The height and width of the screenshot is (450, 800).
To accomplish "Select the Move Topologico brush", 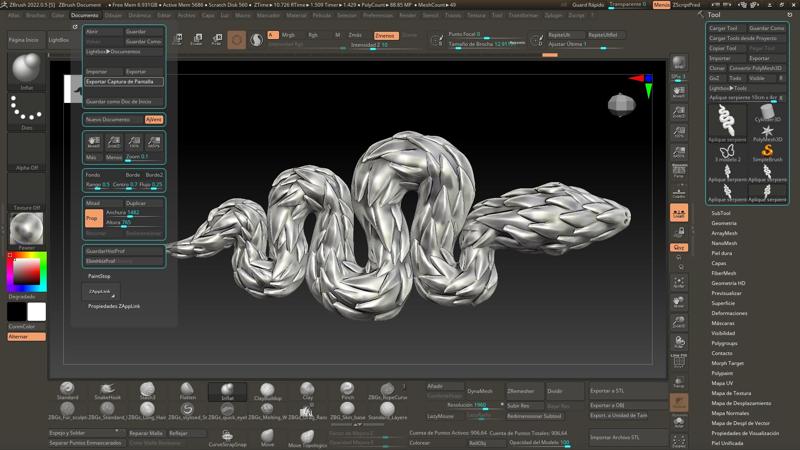I will click(x=307, y=438).
